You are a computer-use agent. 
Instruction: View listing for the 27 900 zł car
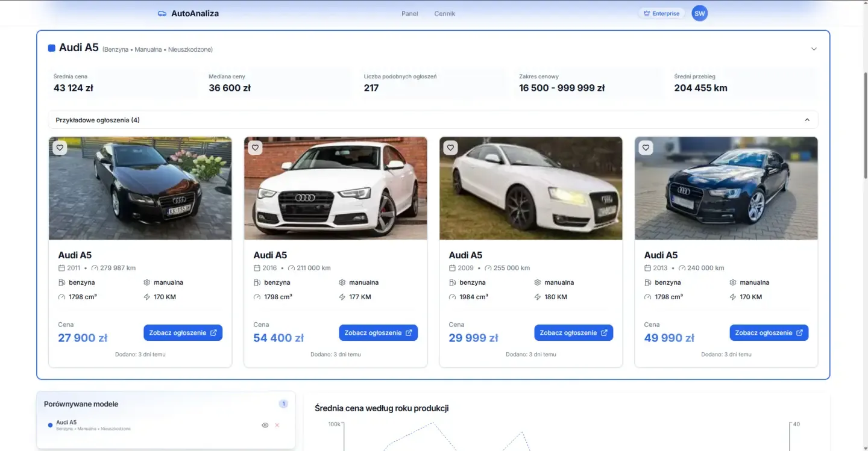pyautogui.click(x=183, y=332)
